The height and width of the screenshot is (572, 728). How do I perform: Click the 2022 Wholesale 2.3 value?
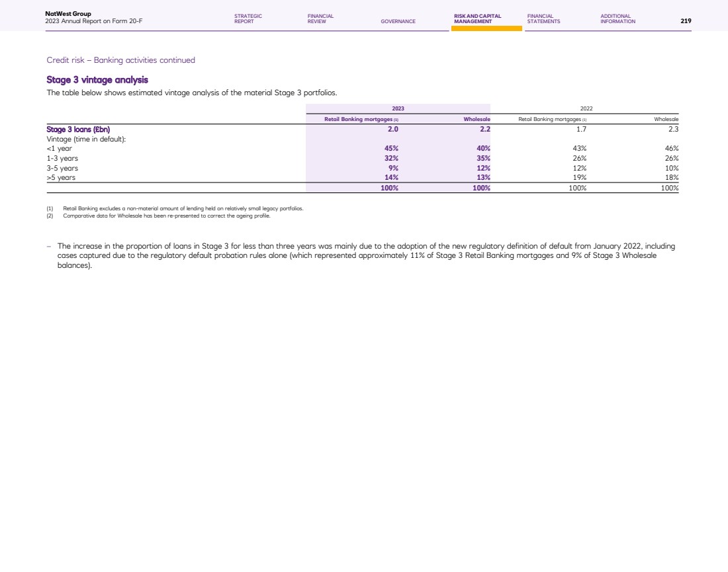point(674,130)
